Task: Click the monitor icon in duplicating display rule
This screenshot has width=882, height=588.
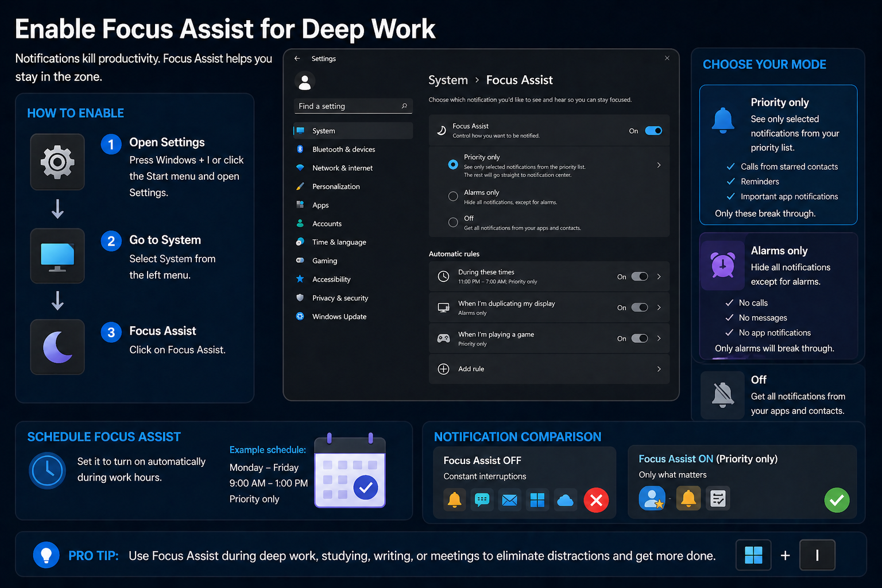Action: click(443, 308)
